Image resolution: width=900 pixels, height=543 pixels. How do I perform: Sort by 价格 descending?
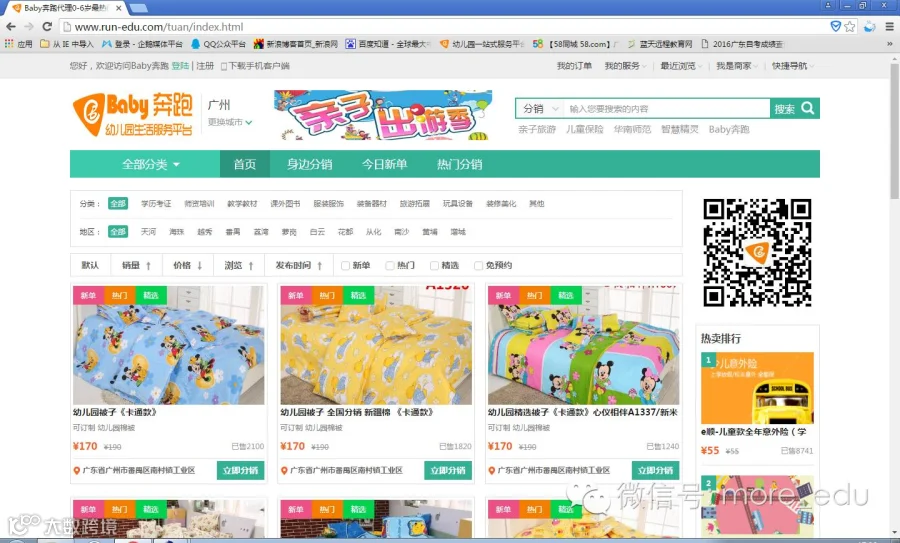click(188, 265)
